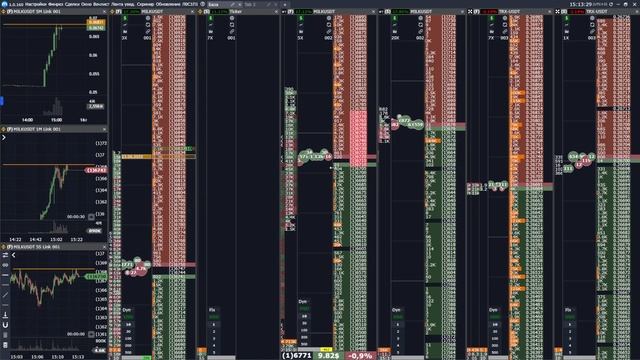The image size is (640, 360).
Task: Toggle the $ icon in 20X MILKUSDT panel
Action: pyautogui.click(x=394, y=18)
